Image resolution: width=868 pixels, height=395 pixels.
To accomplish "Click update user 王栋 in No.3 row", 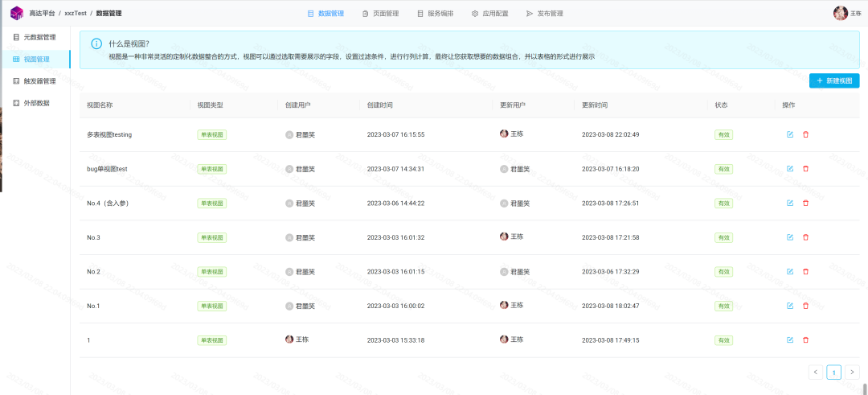I will 511,237.
